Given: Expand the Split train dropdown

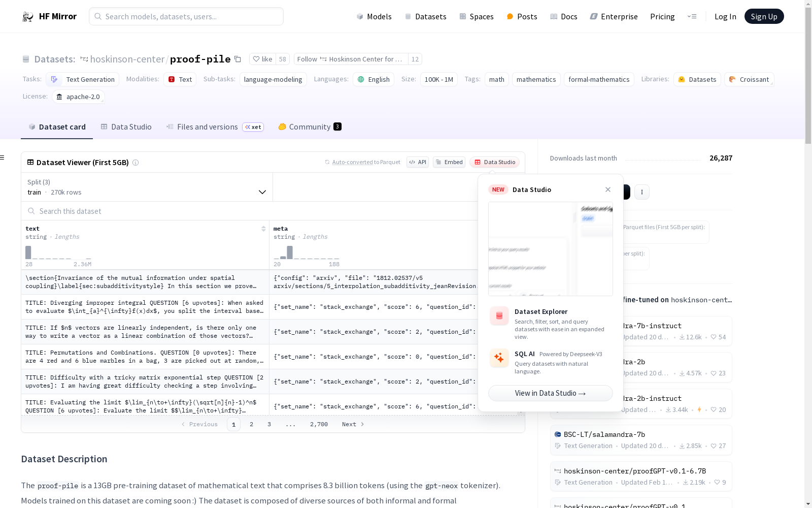Looking at the screenshot, I should pyautogui.click(x=147, y=187).
